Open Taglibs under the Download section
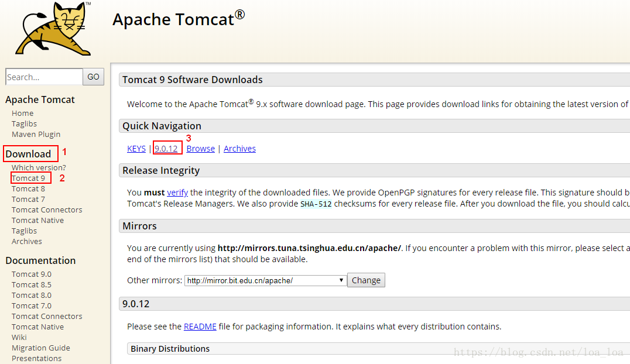Screen dimensions: 630x364 tap(24, 231)
